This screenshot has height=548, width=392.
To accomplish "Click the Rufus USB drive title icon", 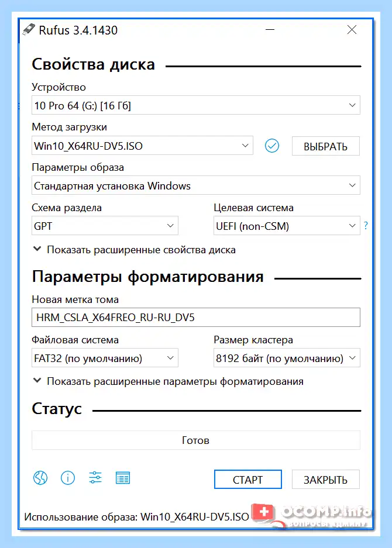I will [29, 30].
